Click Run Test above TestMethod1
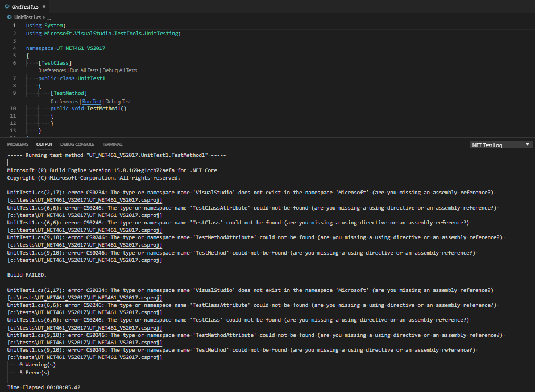Image resolution: width=535 pixels, height=392 pixels. 92,101
